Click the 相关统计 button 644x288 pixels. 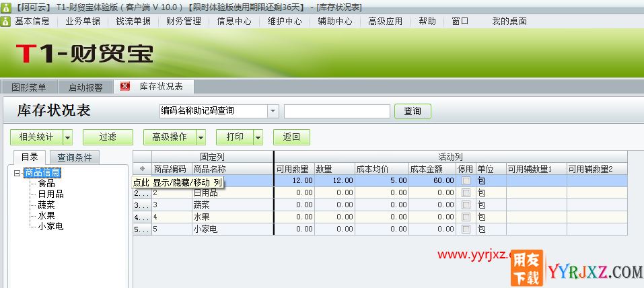pyautogui.click(x=36, y=137)
